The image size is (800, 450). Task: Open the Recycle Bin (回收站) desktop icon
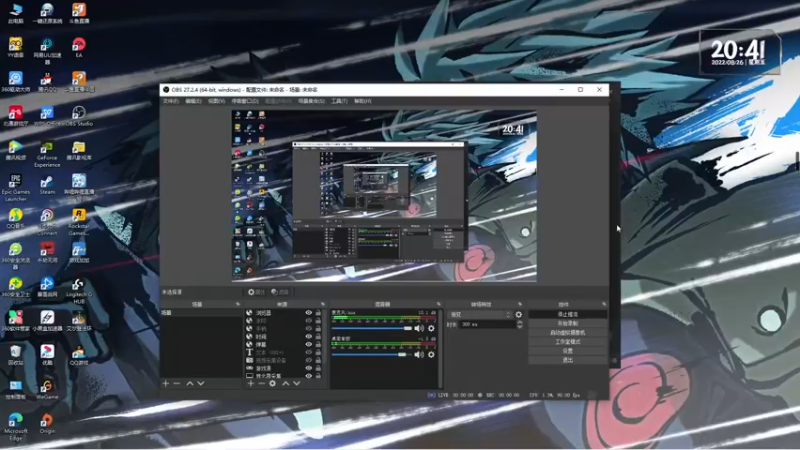pyautogui.click(x=15, y=356)
